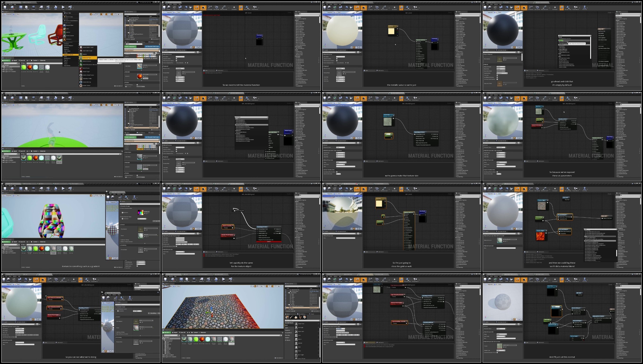Hide the selected Plane actor via eye icon
Screen dimensions: 643x364
pos(286,308)
